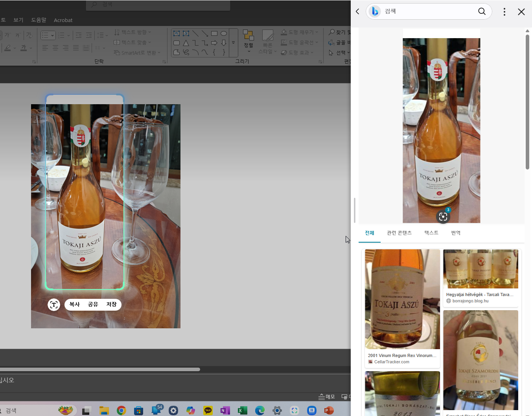Toggle center text alignment
This screenshot has width=532, height=416.
[x=55, y=48]
